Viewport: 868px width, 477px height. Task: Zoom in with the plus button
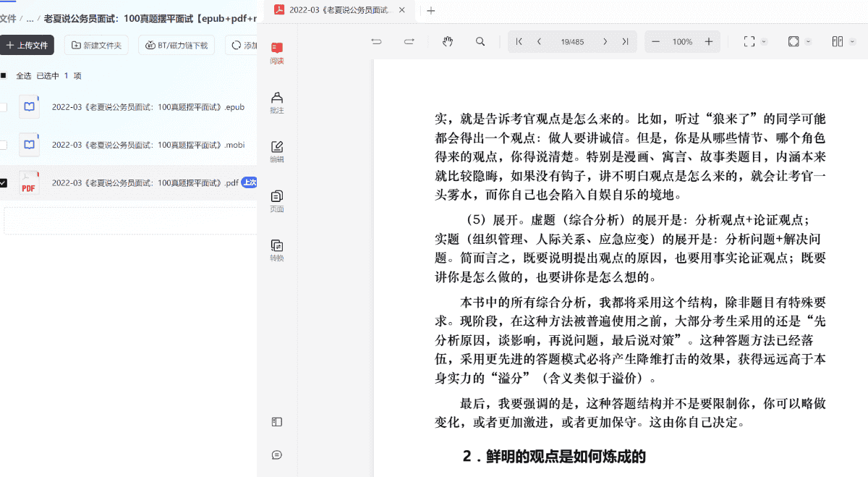tap(709, 42)
